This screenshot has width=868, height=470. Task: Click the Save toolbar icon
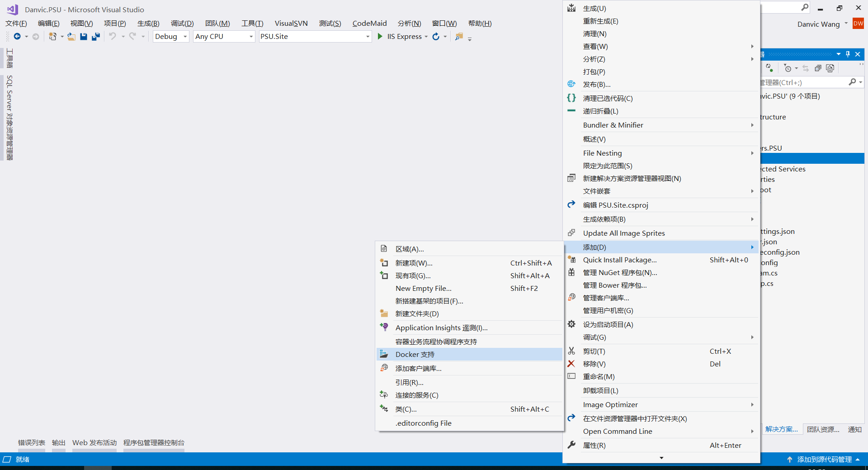[84, 37]
